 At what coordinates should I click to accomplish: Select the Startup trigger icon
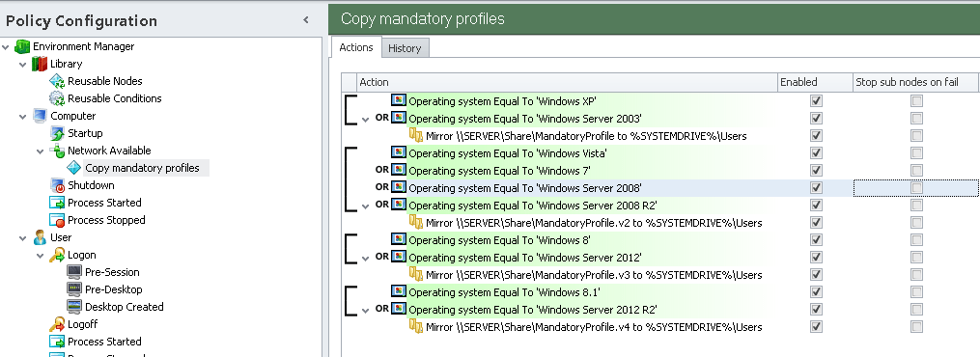click(57, 133)
